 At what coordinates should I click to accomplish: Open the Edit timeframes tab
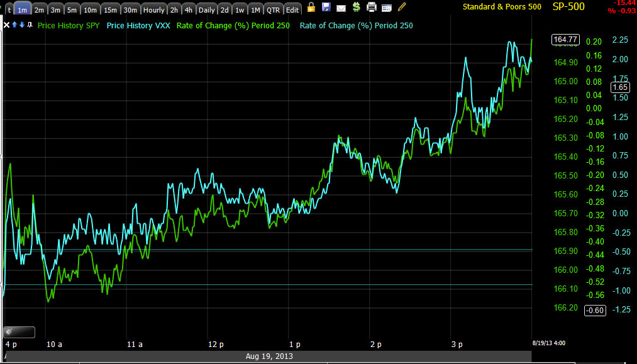292,10
